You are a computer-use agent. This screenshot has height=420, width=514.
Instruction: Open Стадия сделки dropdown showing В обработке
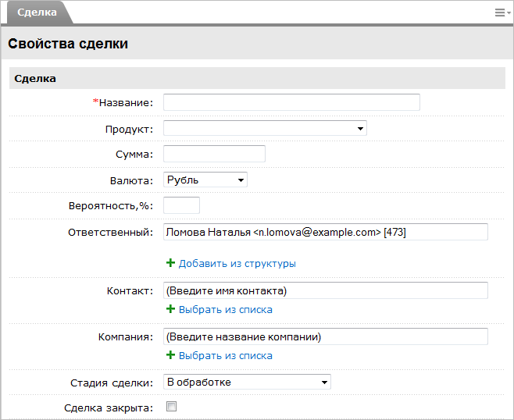(x=247, y=382)
